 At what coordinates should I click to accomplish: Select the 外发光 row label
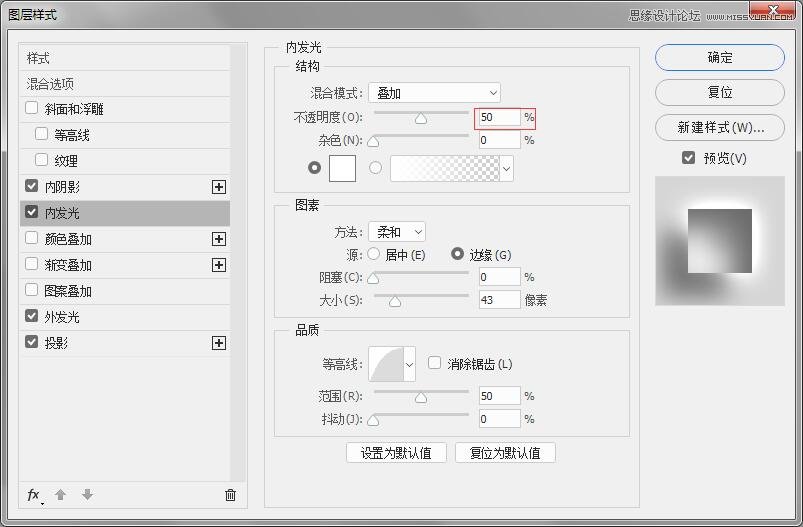click(62, 317)
